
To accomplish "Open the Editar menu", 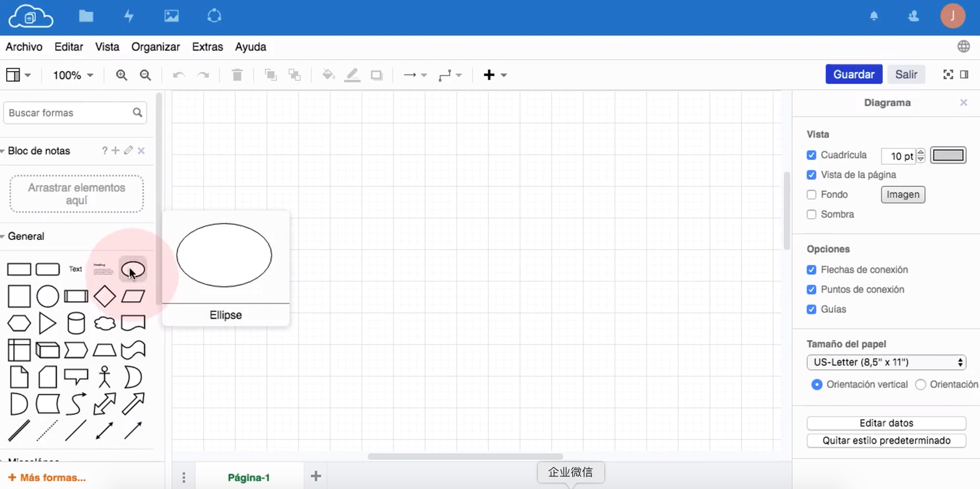I will pyautogui.click(x=69, y=47).
